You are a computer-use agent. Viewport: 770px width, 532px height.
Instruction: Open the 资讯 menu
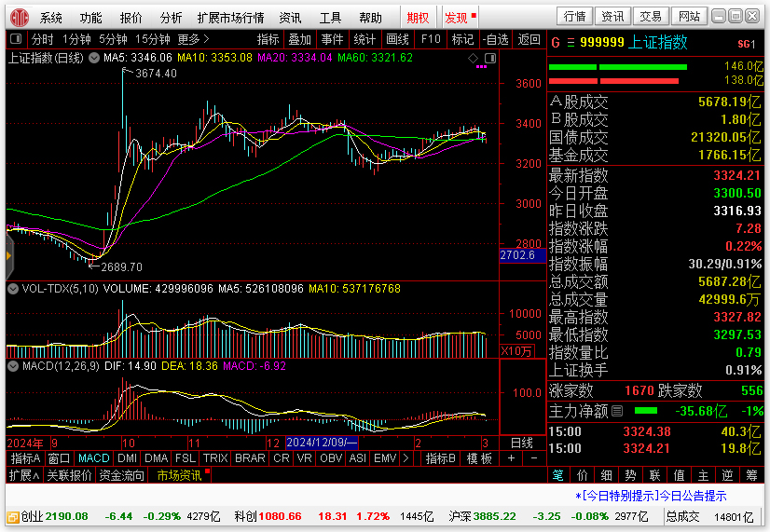290,18
